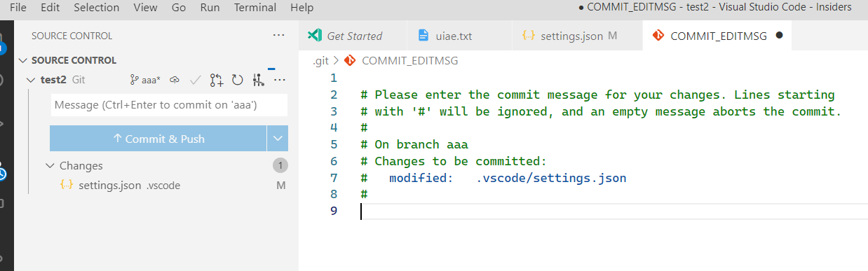The height and width of the screenshot is (271, 868).
Task: Click the view git graph icon
Action: 258,80
